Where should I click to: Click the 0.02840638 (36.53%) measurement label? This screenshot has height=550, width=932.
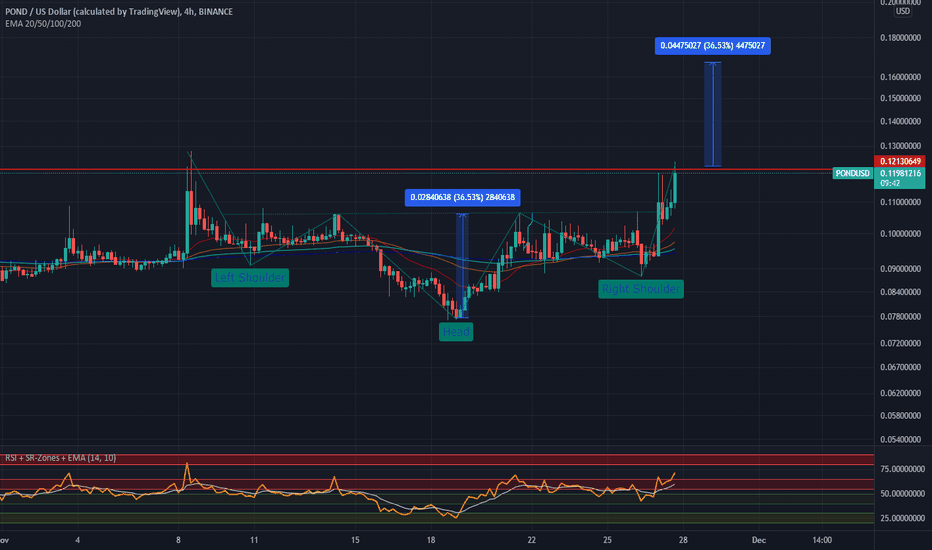[462, 197]
